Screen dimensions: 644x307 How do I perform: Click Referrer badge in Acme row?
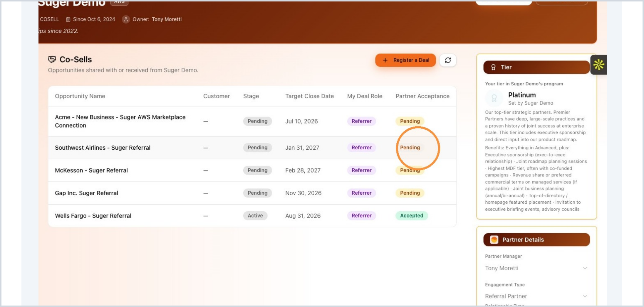[x=361, y=121]
